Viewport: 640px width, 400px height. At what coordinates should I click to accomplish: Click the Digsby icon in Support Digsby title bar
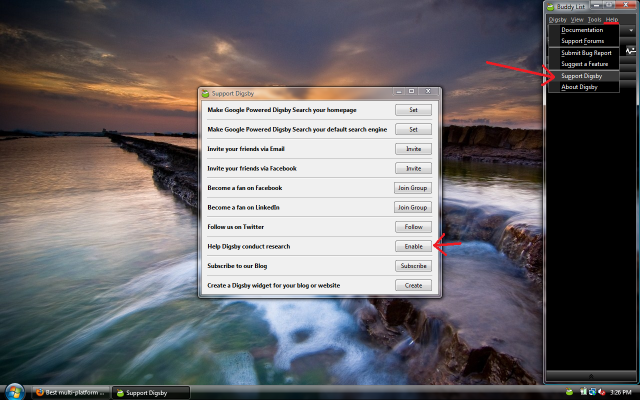click(x=205, y=93)
